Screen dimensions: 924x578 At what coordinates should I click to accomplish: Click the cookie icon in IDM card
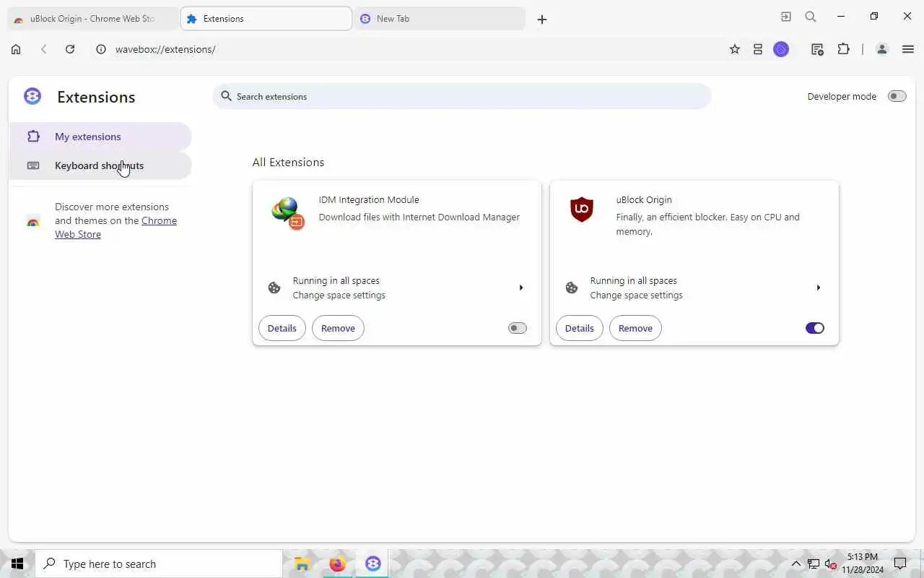(274, 288)
